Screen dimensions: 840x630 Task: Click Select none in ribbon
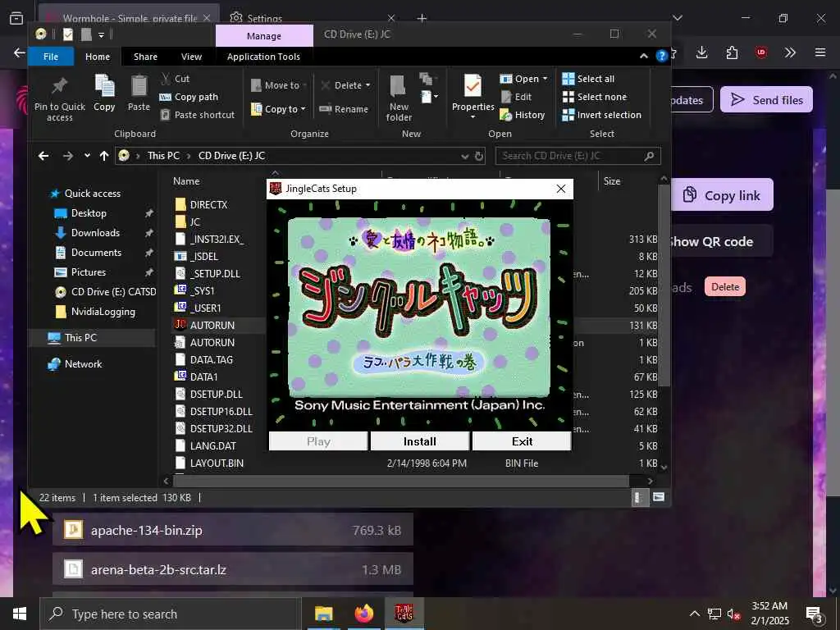pyautogui.click(x=594, y=97)
